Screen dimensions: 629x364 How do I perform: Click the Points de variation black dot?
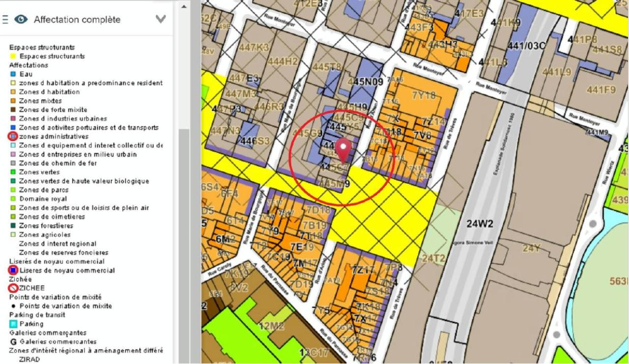click(13, 306)
